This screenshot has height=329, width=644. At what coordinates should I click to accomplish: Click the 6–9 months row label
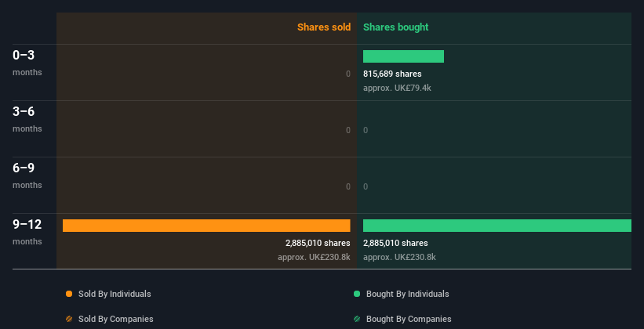click(x=27, y=175)
